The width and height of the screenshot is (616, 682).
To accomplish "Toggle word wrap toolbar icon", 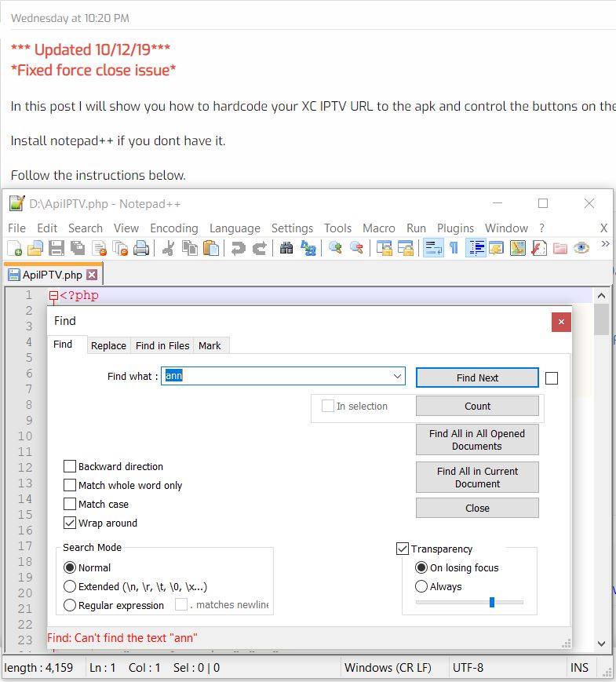I will pos(433,248).
